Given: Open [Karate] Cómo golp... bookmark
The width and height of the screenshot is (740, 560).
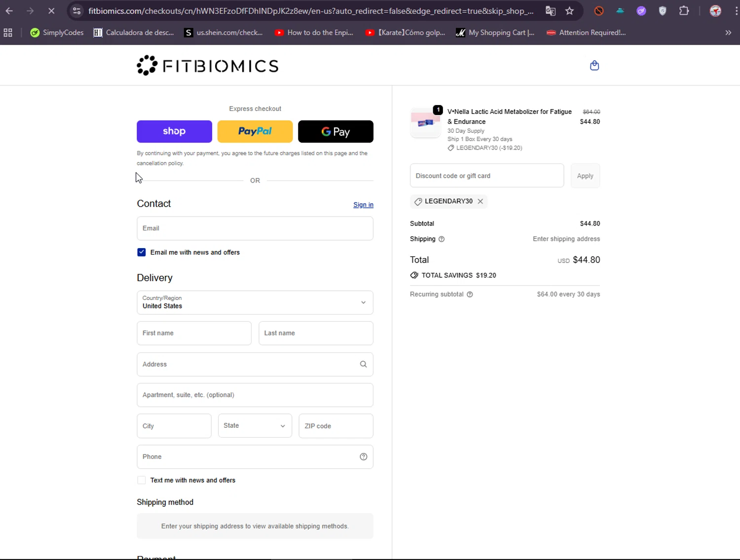Looking at the screenshot, I should 406,33.
